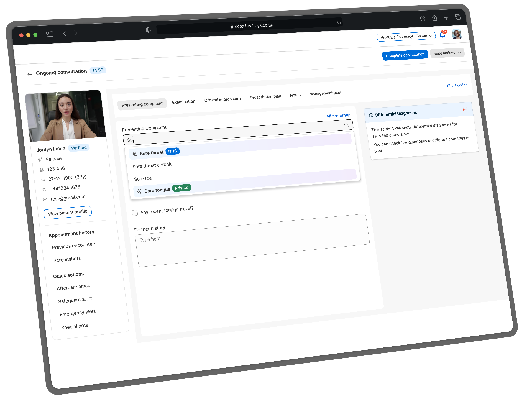Open the Special note quick action

[75, 326]
